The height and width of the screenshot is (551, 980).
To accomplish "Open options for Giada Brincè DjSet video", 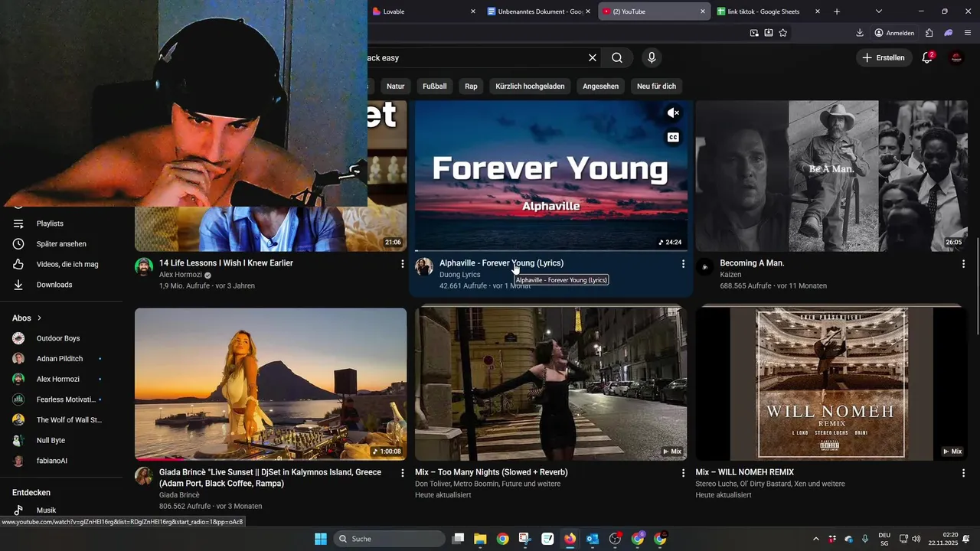I will 403,473.
